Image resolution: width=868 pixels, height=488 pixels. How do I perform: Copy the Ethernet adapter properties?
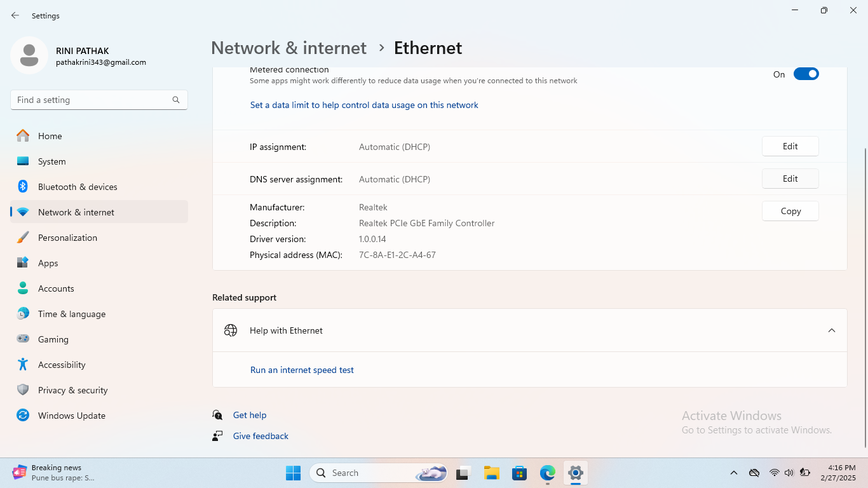click(790, 211)
